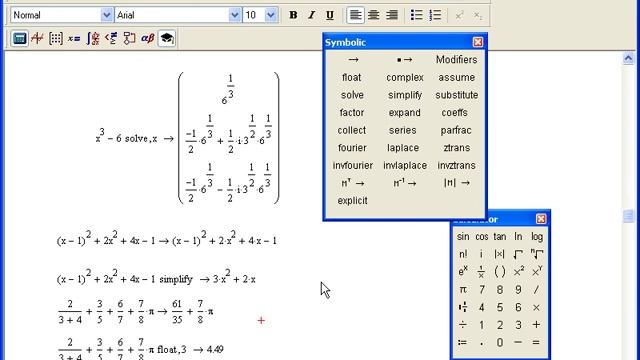Image resolution: width=640 pixels, height=360 pixels.
Task: Insert the simplify keyword
Action: tap(404, 95)
